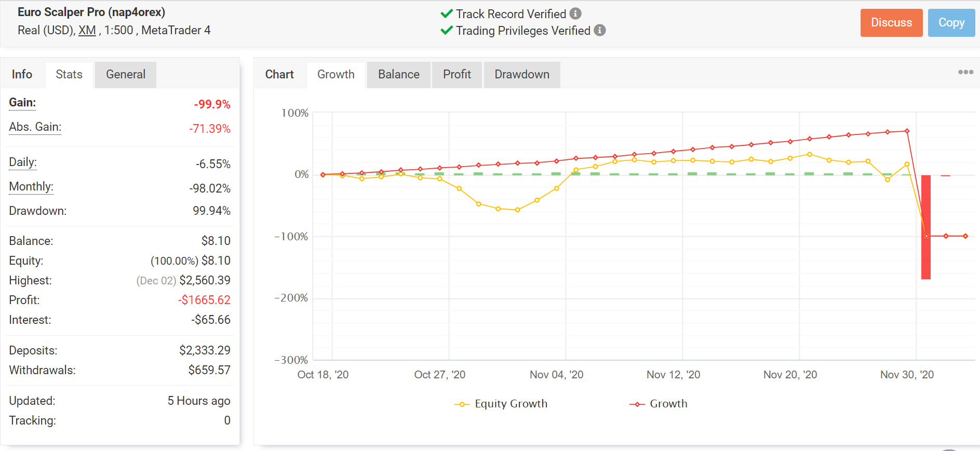Viewport: 980px width, 451px height.
Task: Click the Abs. Gain value -71.39%
Action: tap(210, 129)
